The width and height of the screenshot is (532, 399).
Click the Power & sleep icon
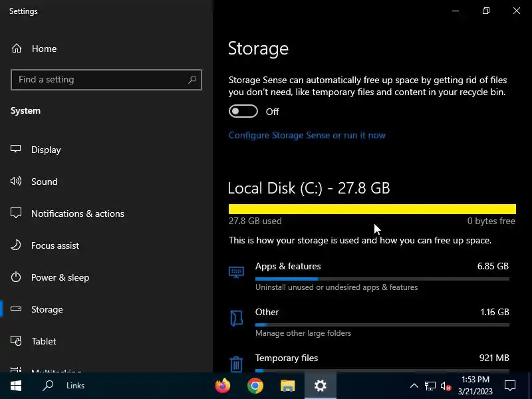point(15,277)
